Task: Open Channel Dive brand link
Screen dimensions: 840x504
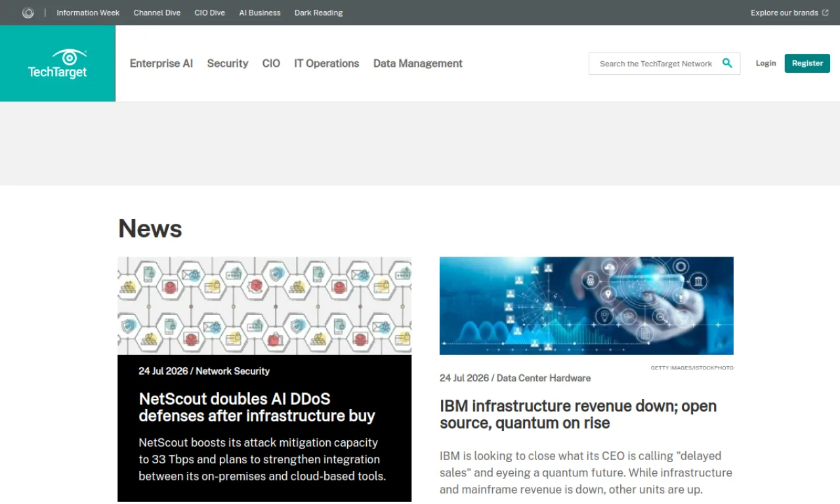Action: pos(157,12)
